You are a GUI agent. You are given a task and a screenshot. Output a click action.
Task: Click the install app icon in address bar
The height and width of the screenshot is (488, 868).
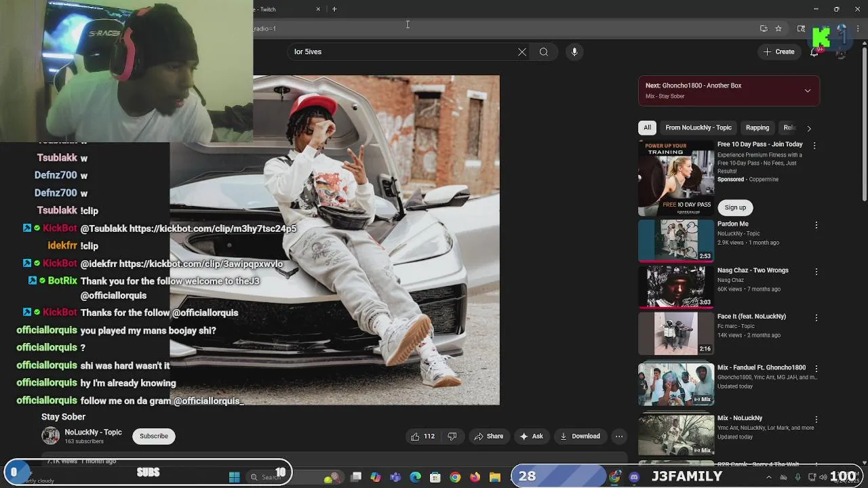[764, 28]
